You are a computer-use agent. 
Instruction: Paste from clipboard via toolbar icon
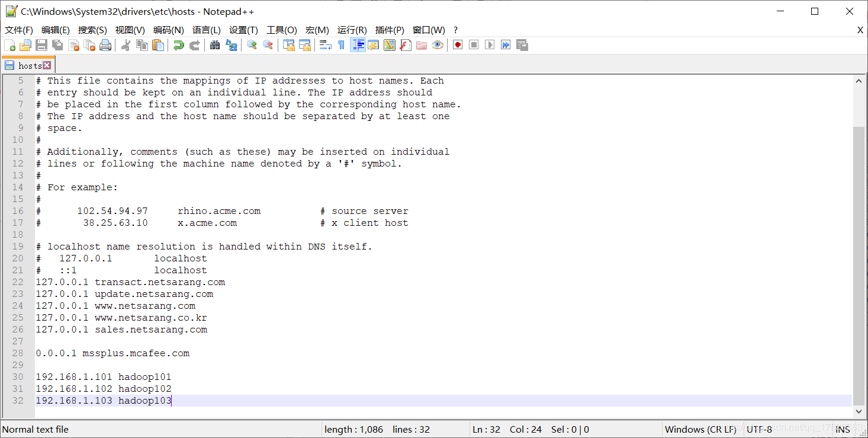pyautogui.click(x=158, y=45)
